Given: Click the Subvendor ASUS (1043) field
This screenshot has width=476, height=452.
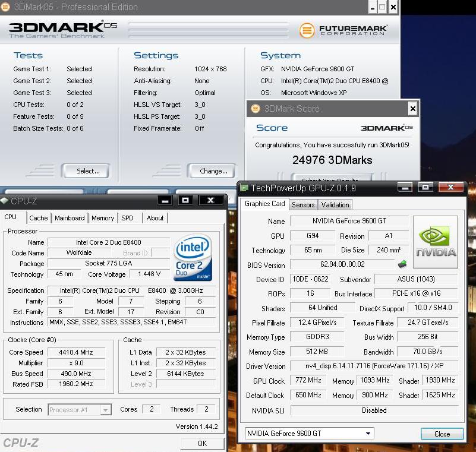Looking at the screenshot, I should [x=416, y=279].
